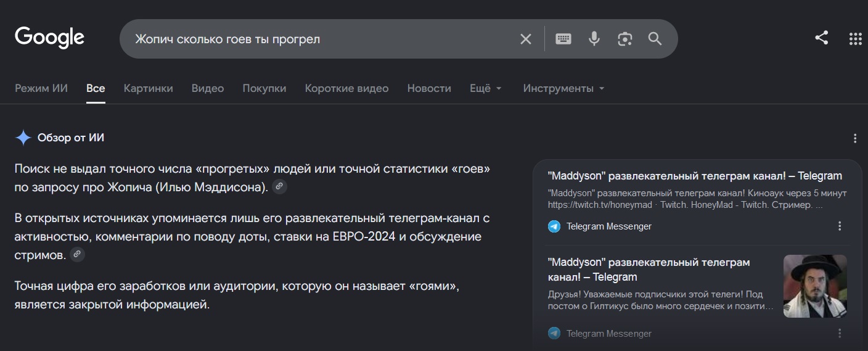Viewport: 868px width, 351px height.
Task: Open first "Maddyson" развлекательный телеграм канал link
Action: 695,176
